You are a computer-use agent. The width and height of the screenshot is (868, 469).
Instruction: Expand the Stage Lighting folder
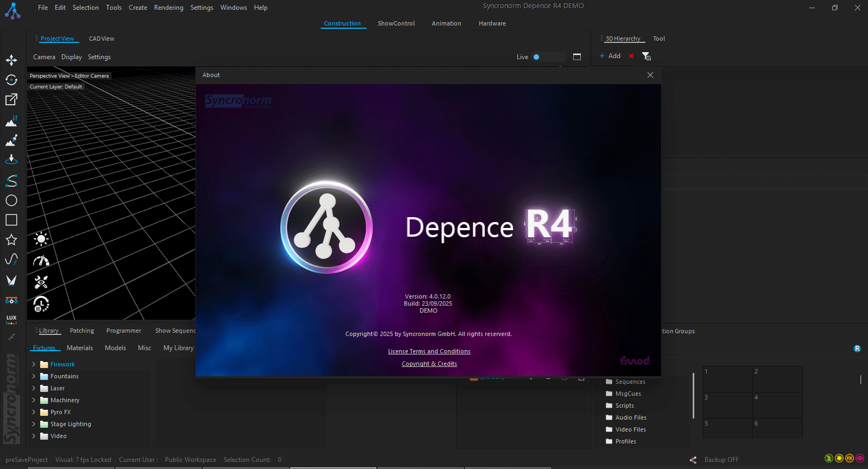[x=34, y=424]
